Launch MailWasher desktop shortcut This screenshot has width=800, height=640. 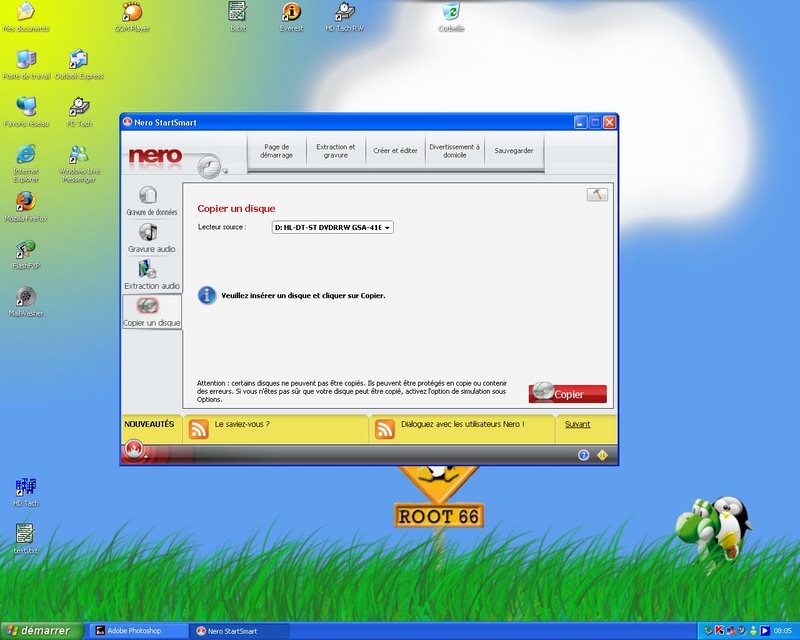[x=26, y=302]
